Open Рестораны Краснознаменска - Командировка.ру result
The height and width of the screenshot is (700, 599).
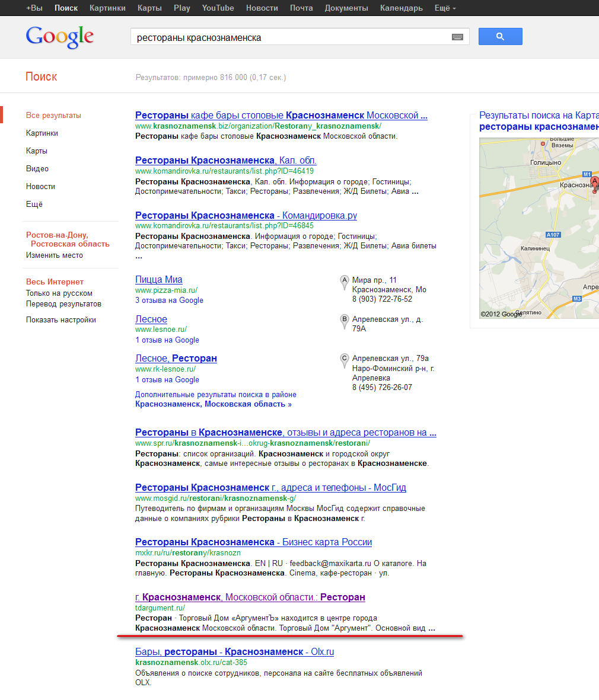tap(246, 216)
